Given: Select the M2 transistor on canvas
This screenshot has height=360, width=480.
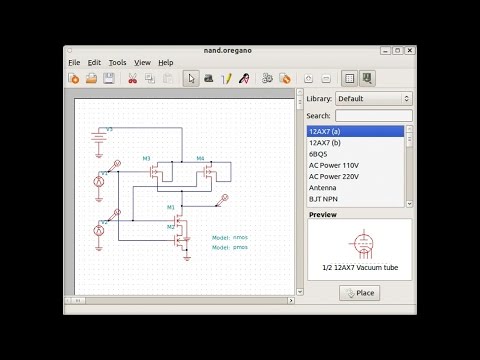Looking at the screenshot, I should point(180,240).
